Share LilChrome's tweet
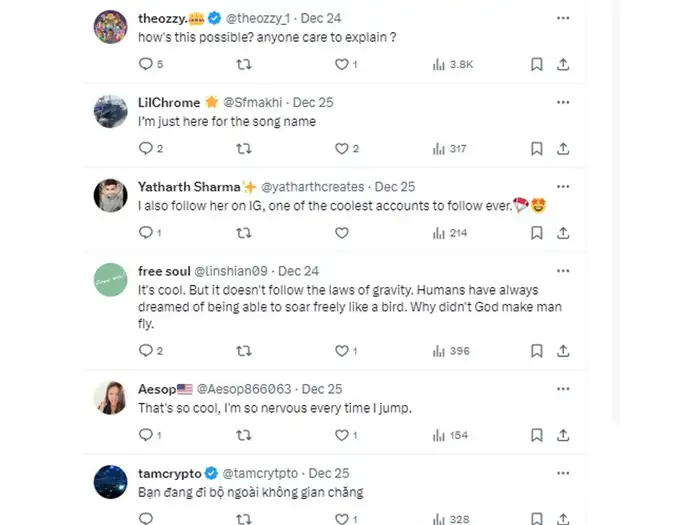Image resolution: width=700 pixels, height=525 pixels. 563,148
